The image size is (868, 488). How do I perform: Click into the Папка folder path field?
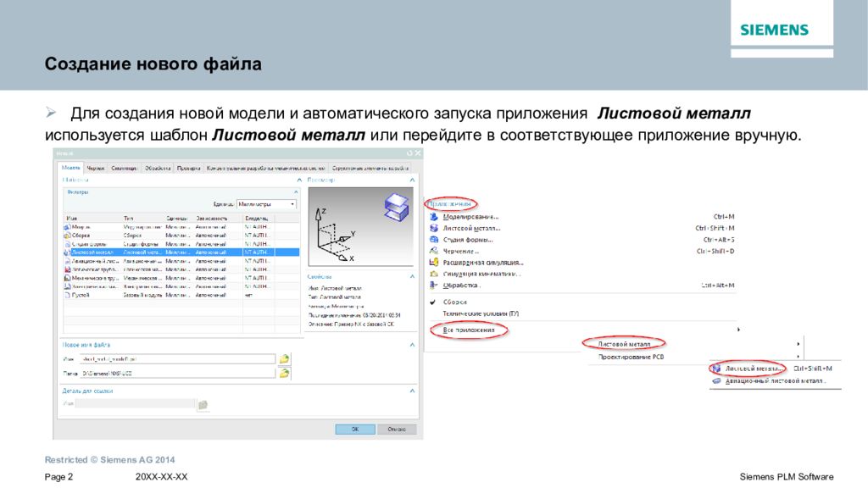[x=177, y=374]
